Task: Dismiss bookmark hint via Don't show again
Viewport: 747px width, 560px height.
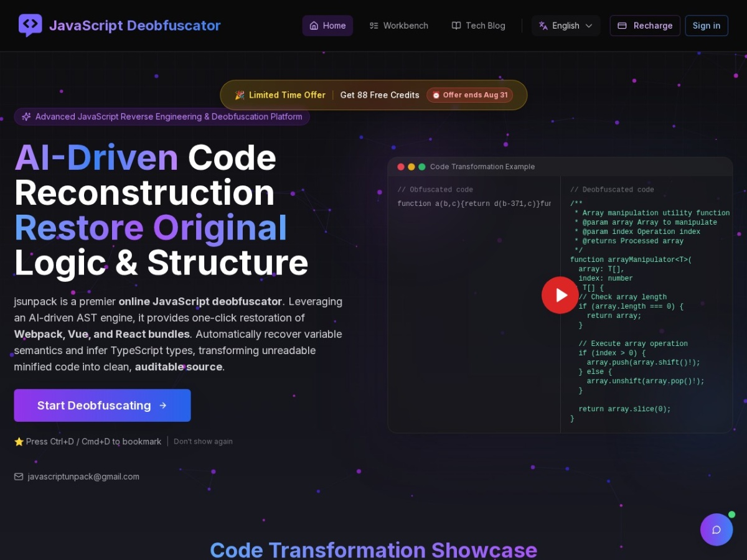Action: pyautogui.click(x=203, y=442)
